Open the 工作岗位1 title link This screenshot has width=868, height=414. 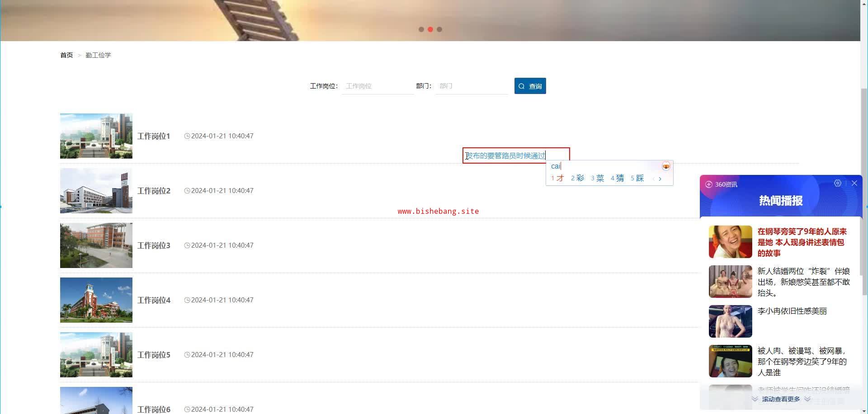[154, 136]
